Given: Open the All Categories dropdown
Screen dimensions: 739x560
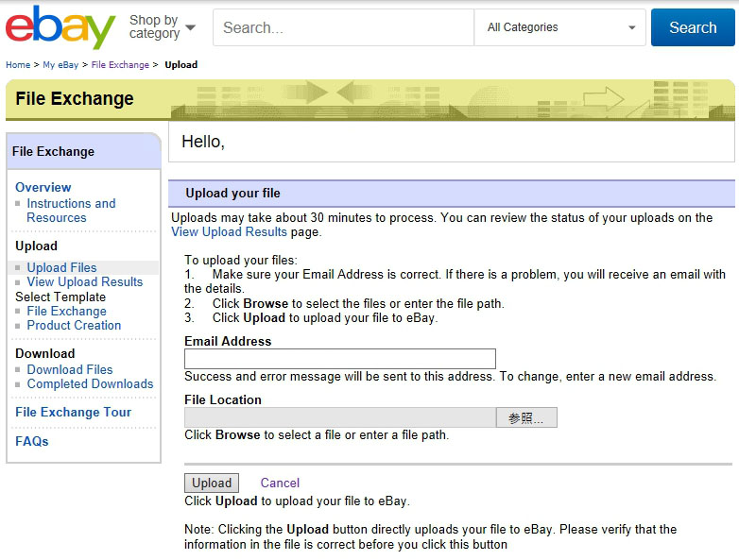Looking at the screenshot, I should point(559,27).
